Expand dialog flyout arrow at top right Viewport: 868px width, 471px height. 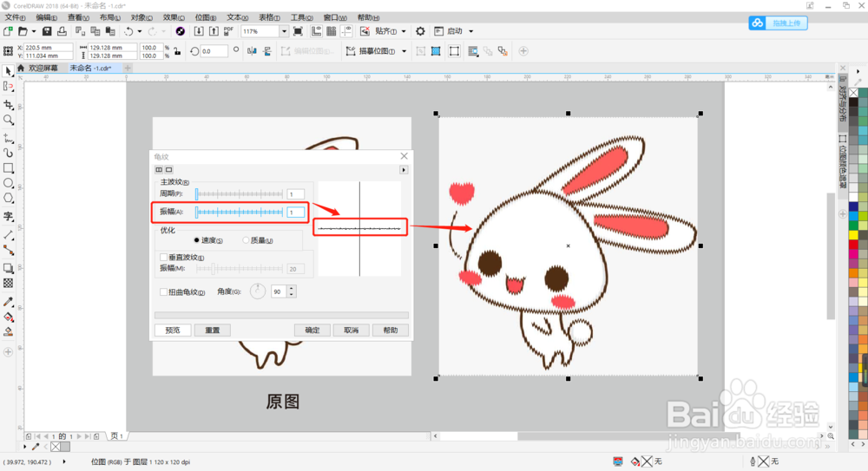click(x=404, y=170)
